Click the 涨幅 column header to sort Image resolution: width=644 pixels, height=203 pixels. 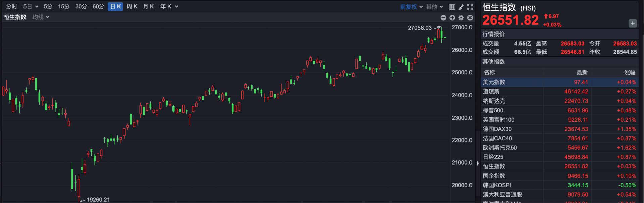630,72
